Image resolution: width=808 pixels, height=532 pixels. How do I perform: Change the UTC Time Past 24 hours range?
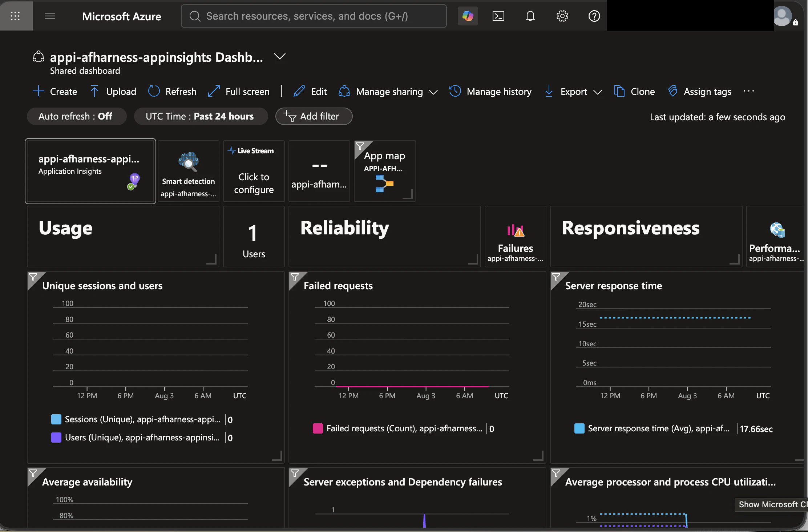[x=201, y=116]
